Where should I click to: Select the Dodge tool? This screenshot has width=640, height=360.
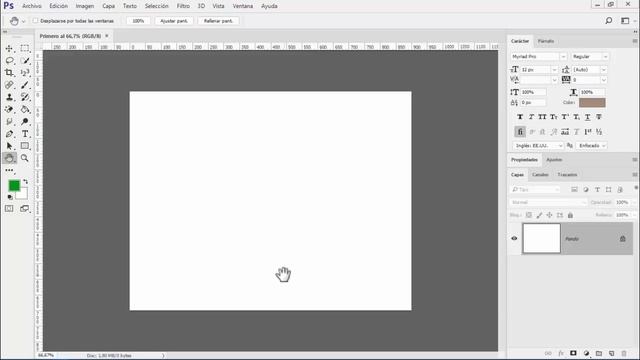pos(25,122)
